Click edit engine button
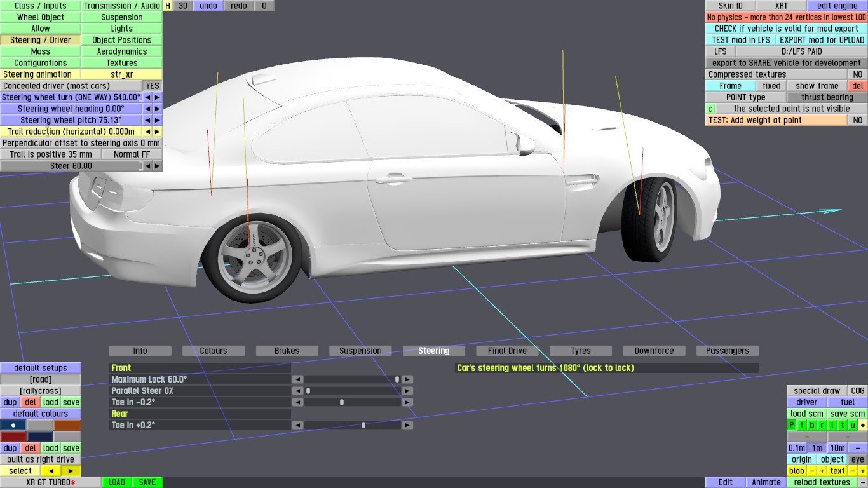868x488 pixels. pos(837,6)
